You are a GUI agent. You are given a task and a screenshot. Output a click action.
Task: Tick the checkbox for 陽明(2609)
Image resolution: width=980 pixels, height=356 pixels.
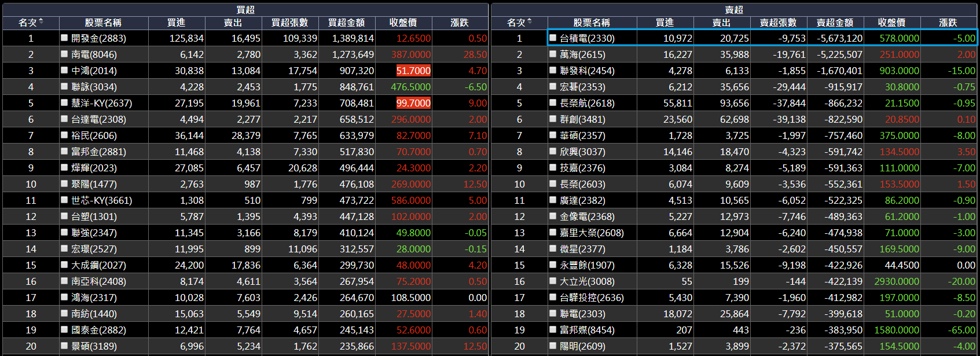tap(553, 346)
